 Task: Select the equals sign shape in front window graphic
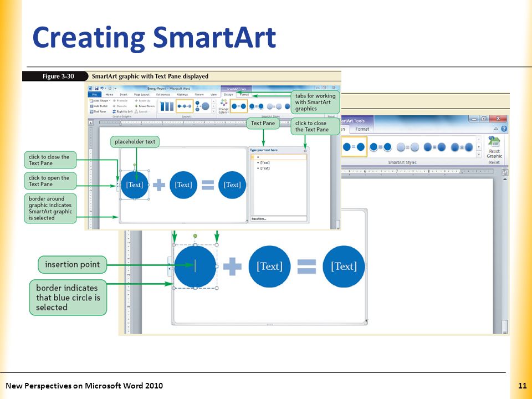coord(208,185)
